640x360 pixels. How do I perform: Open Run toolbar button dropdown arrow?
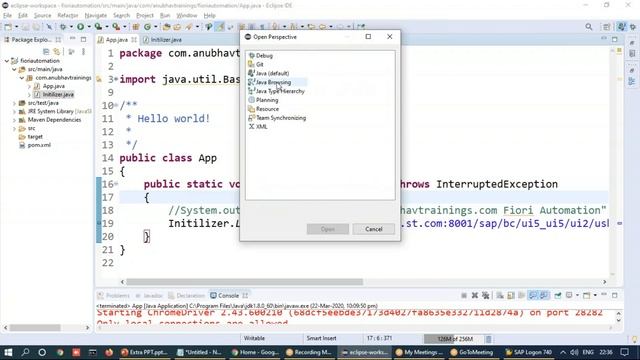coord(88,27)
